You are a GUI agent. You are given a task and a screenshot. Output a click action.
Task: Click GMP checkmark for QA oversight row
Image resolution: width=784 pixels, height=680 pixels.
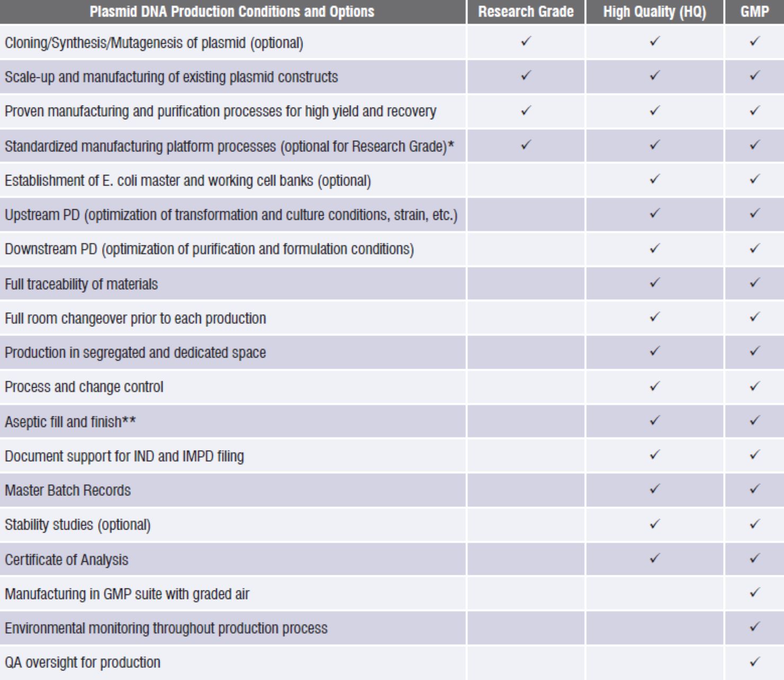[755, 661]
